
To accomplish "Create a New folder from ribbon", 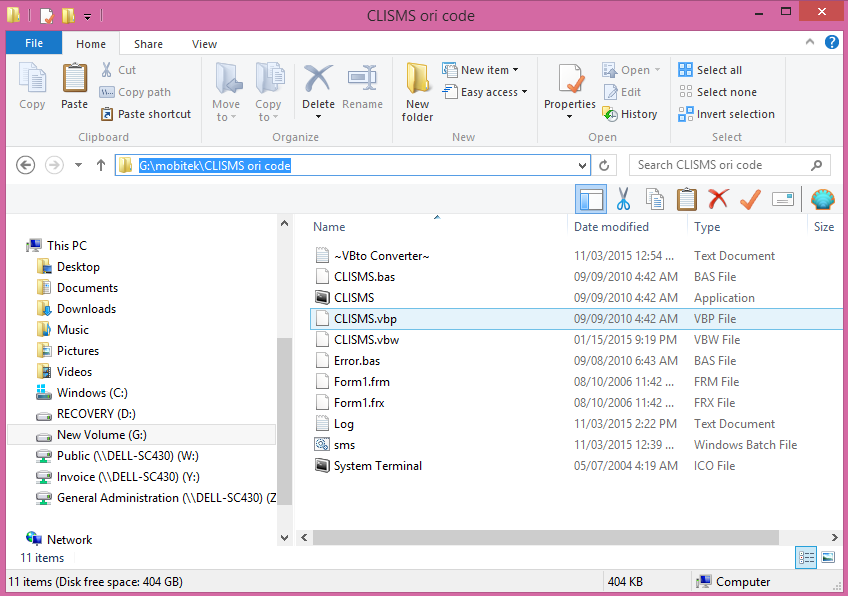I will (x=418, y=92).
